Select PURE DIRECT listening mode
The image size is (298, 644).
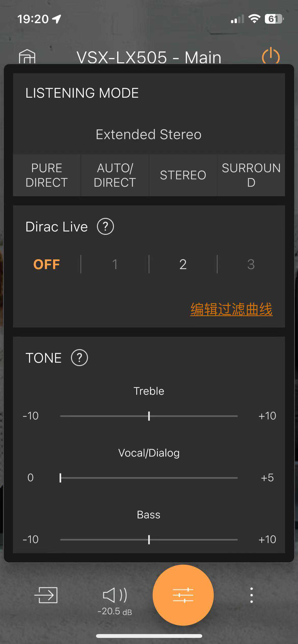coord(47,175)
